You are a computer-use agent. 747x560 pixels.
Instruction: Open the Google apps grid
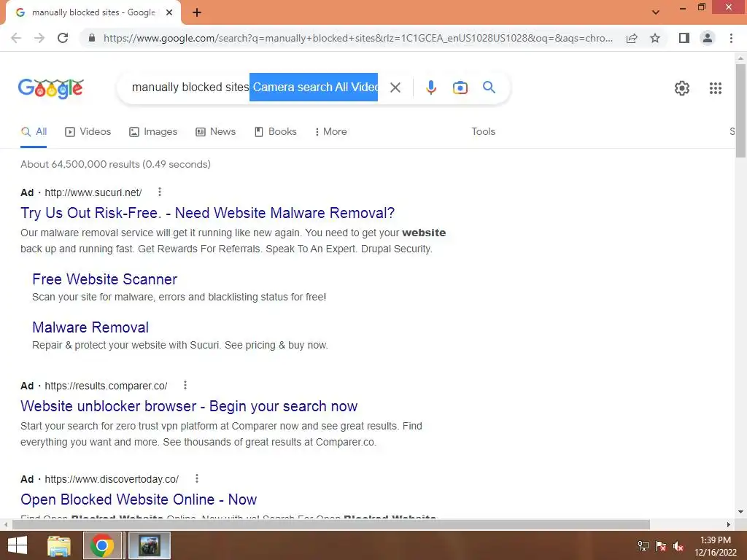click(715, 88)
